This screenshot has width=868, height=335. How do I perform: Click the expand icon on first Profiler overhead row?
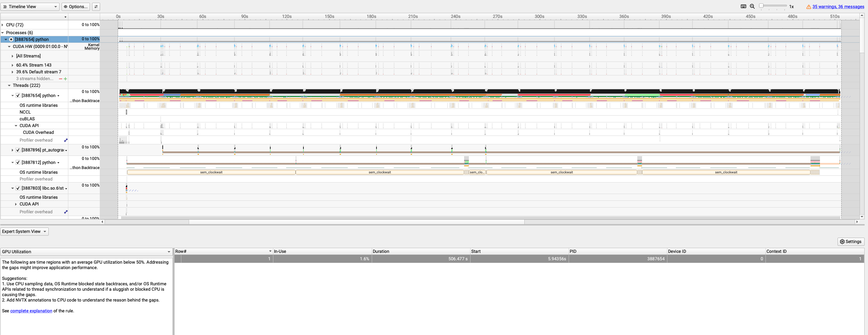click(x=66, y=140)
